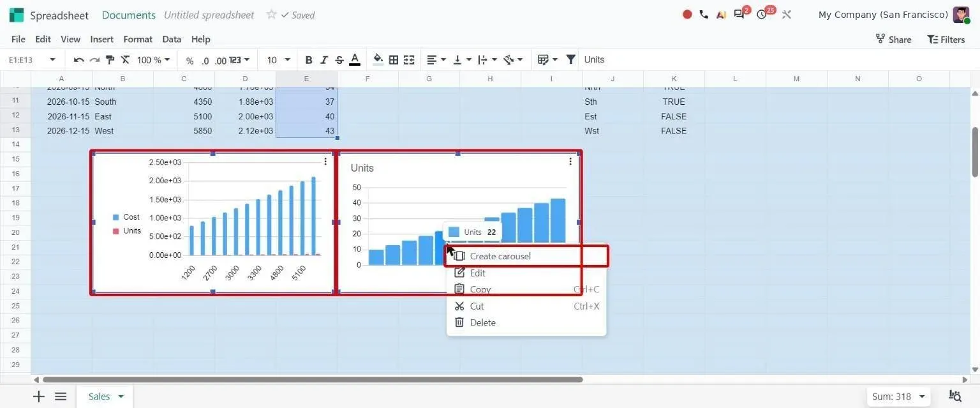Viewport: 980px width, 408px height.
Task: Click the Redo arrow icon
Action: pos(94,60)
